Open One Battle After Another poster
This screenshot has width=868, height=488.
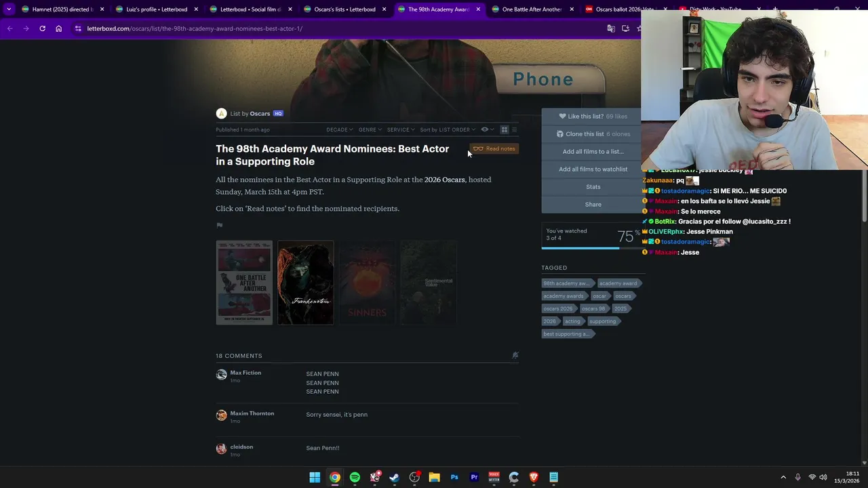(x=244, y=283)
